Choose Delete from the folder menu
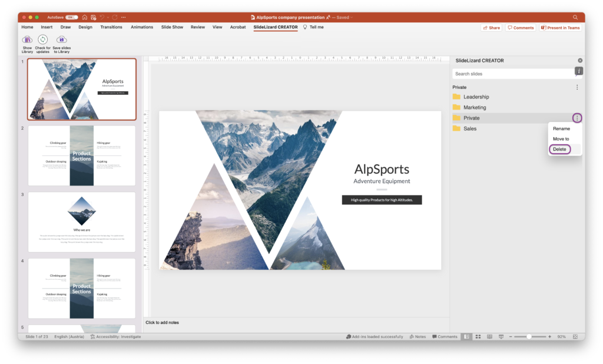This screenshot has width=603, height=364. point(559,149)
